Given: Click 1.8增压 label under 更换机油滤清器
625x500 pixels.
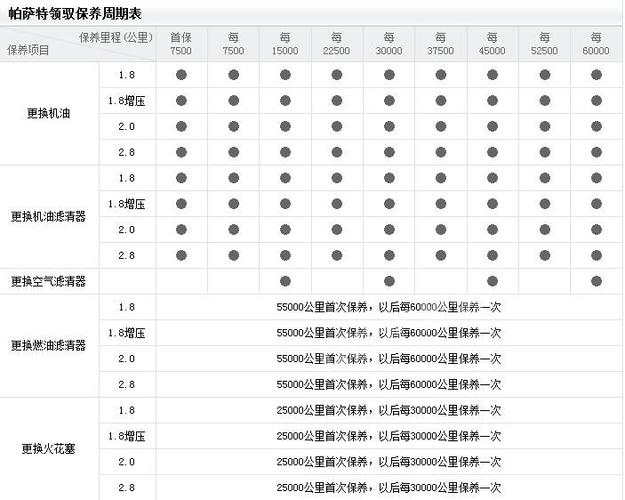Looking at the screenshot, I should tap(127, 204).
